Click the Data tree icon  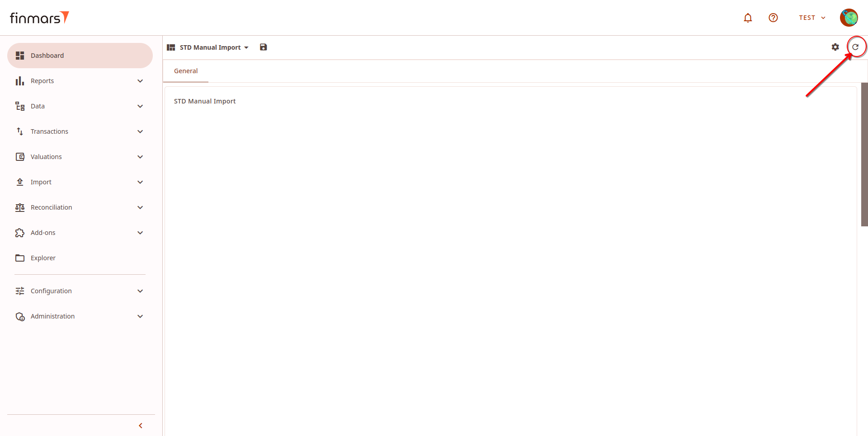point(20,106)
